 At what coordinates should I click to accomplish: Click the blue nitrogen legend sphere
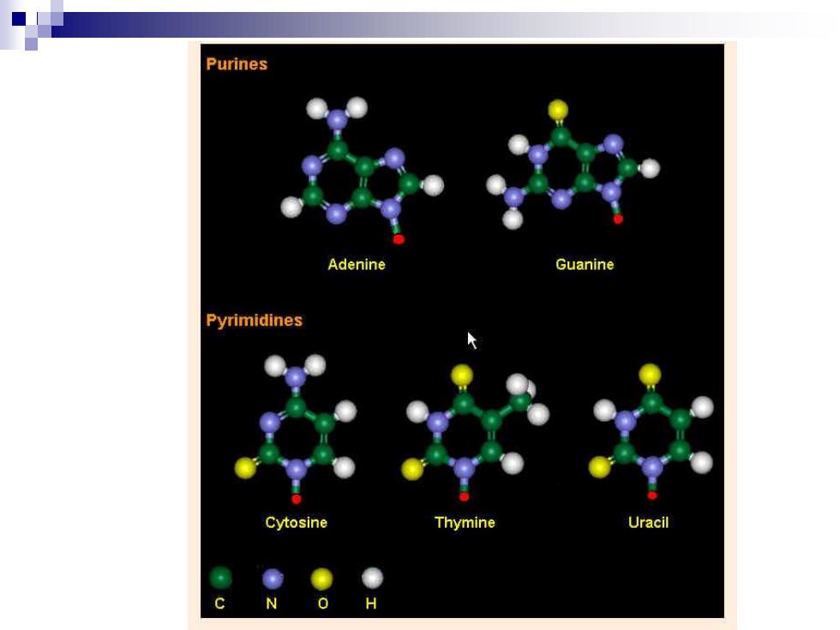point(273,579)
